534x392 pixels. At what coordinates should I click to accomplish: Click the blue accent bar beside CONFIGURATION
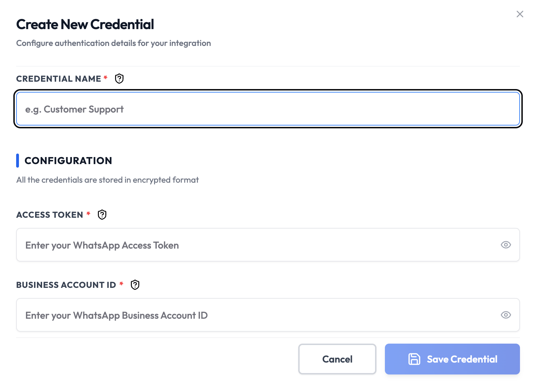pyautogui.click(x=18, y=161)
